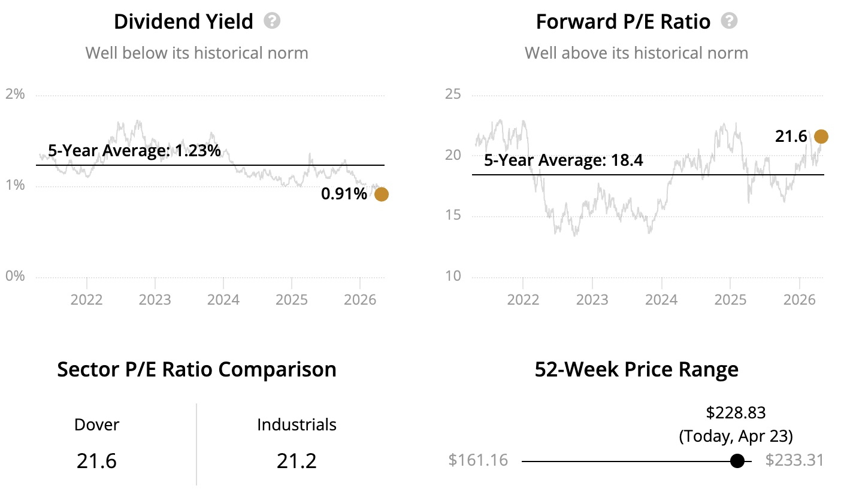Select the 5-Year Average 18.4 label
This screenshot has height=504, width=847.
(x=563, y=160)
